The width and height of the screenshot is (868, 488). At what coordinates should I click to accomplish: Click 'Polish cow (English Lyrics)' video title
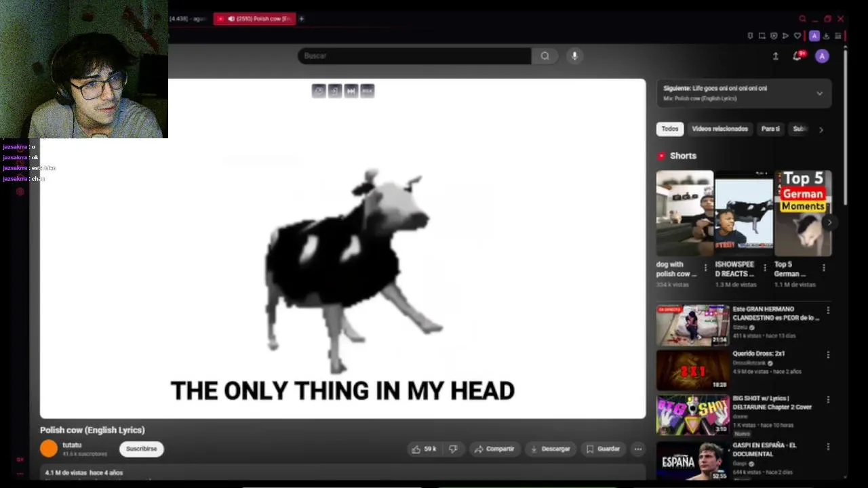pyautogui.click(x=92, y=430)
